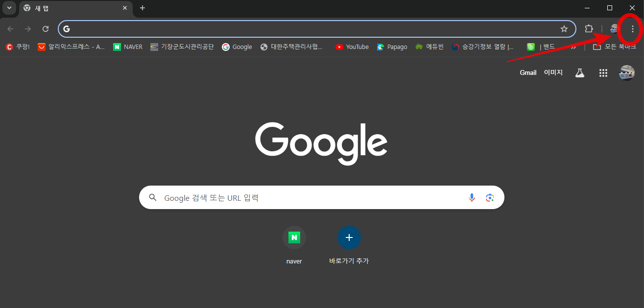This screenshot has width=644, height=308.
Task: Open the 승강기정보 열람 bookmark
Action: pos(483,47)
